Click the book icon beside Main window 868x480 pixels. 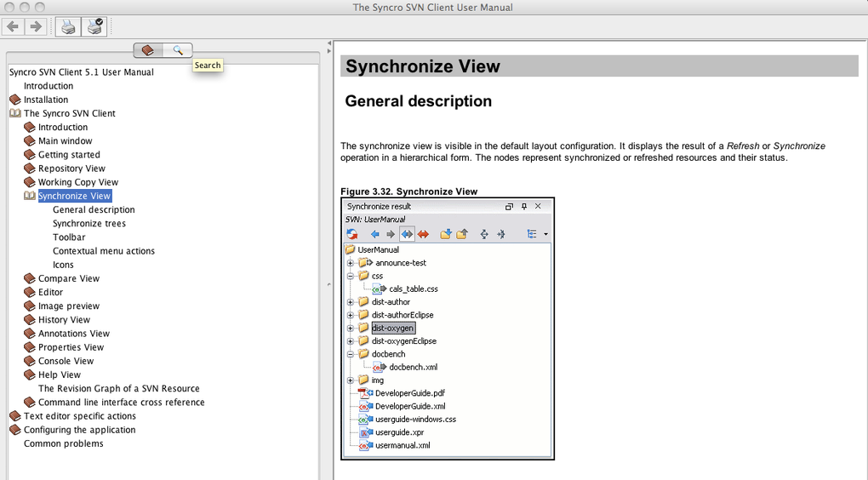tap(29, 141)
